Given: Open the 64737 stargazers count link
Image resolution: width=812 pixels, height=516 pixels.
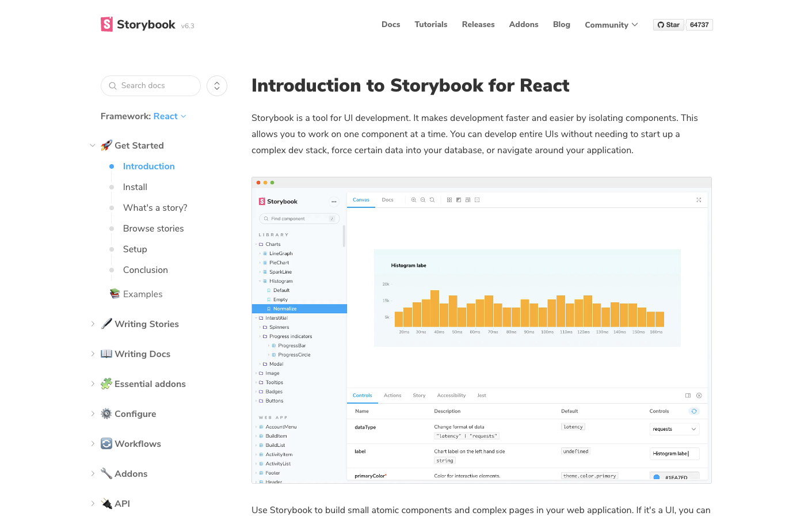Looking at the screenshot, I should pyautogui.click(x=699, y=25).
